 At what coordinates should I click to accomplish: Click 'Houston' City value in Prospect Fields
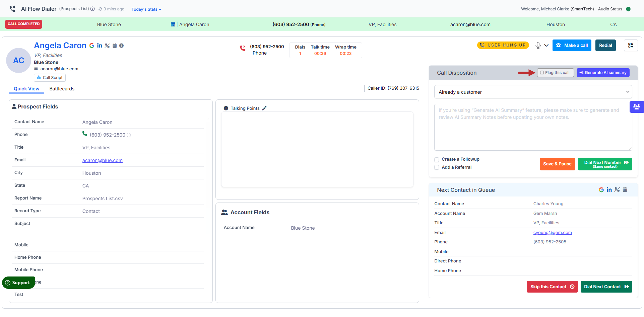(92, 173)
